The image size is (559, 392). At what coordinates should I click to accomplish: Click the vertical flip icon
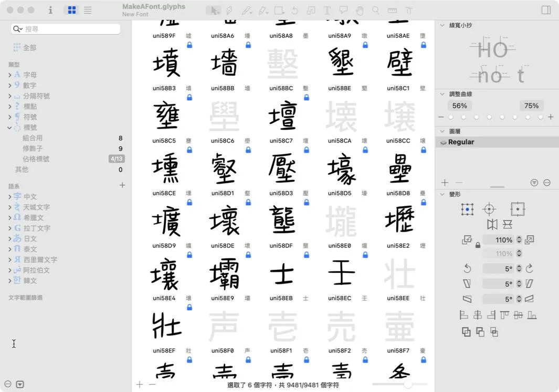click(508, 225)
